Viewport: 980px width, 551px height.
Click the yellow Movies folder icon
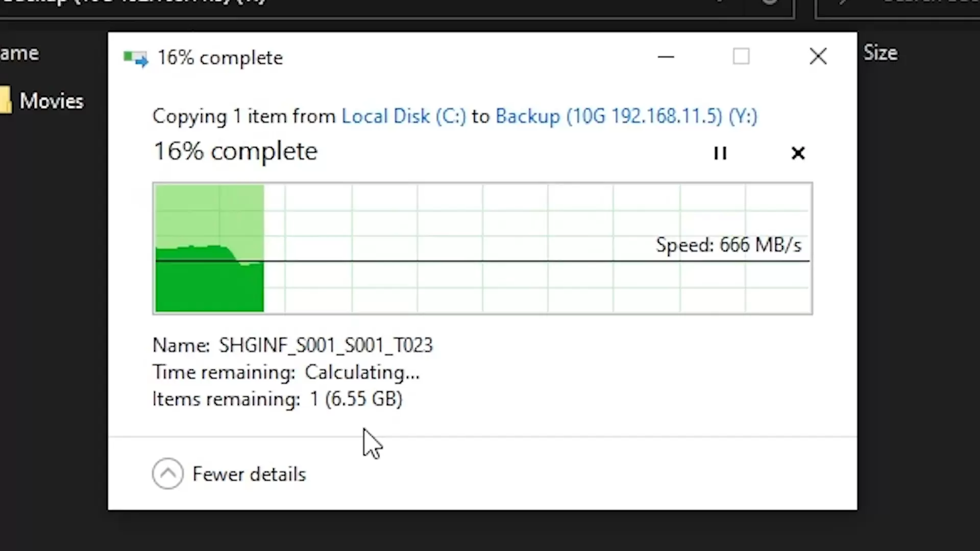point(5,100)
